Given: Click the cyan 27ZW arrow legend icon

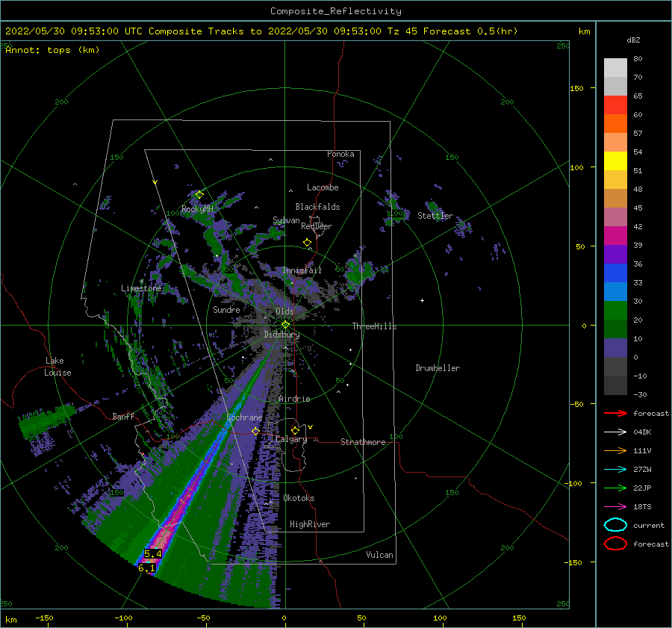Looking at the screenshot, I should (x=615, y=470).
